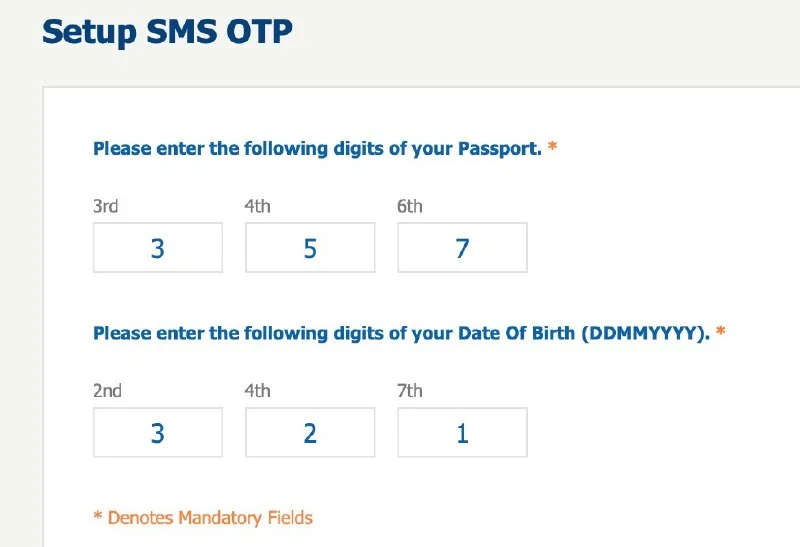Click the orange asterisk after the Passport prompt
This screenshot has width=800, height=547.
(552, 148)
